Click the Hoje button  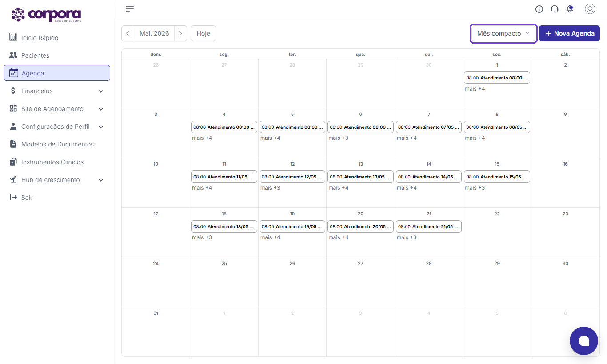pos(203,33)
